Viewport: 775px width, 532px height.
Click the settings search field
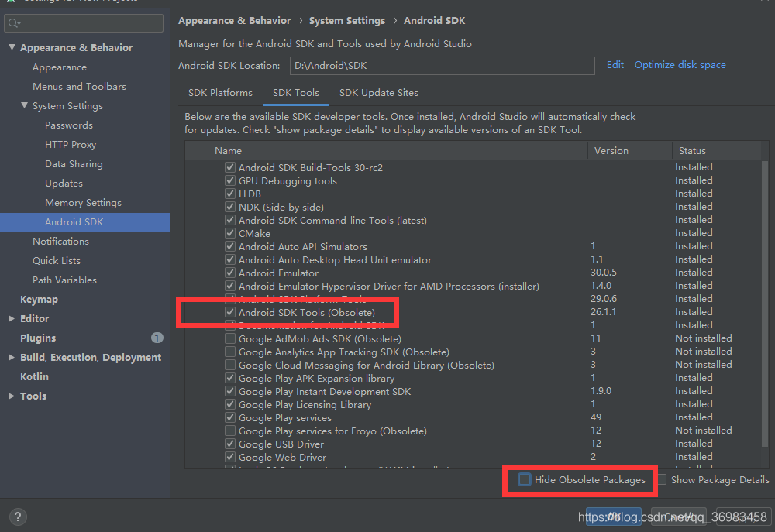(84, 23)
